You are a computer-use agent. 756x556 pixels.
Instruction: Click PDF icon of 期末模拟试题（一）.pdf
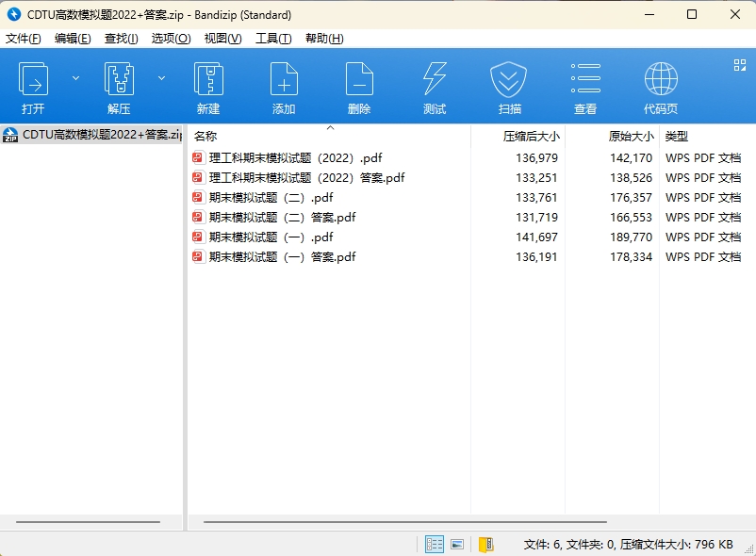click(198, 237)
